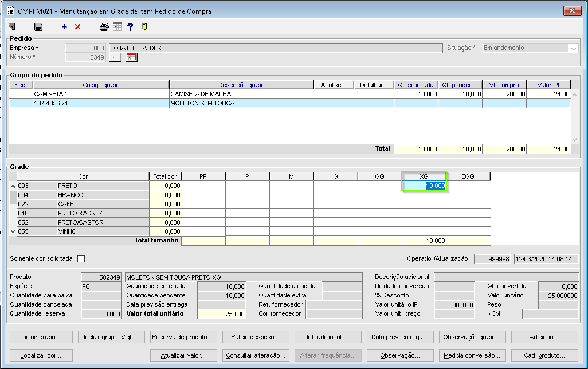Open Cad. produto... button
This screenshot has height=369, width=588.
[542, 355]
